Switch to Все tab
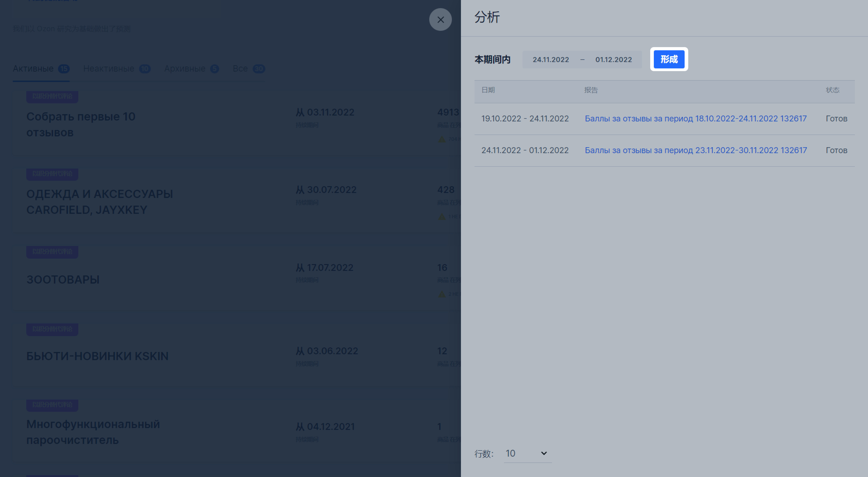 (x=249, y=69)
